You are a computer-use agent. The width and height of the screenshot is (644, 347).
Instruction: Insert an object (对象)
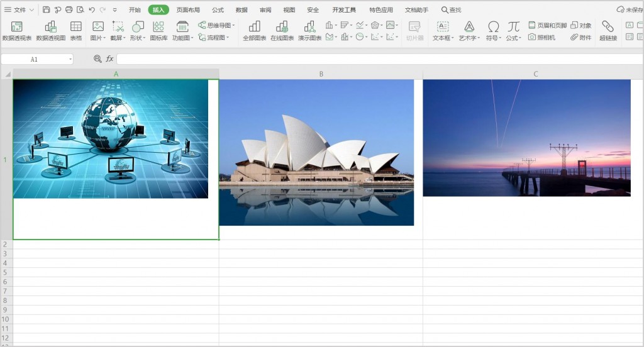pos(580,25)
